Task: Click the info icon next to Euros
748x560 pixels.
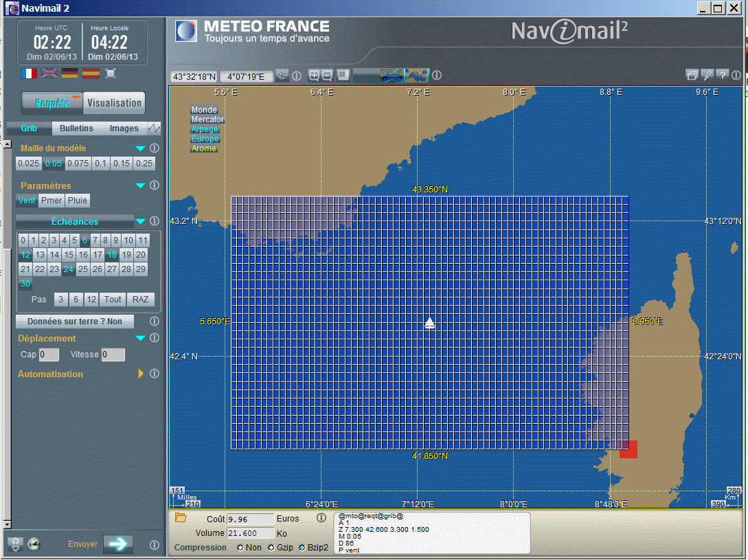Action: coord(321,518)
